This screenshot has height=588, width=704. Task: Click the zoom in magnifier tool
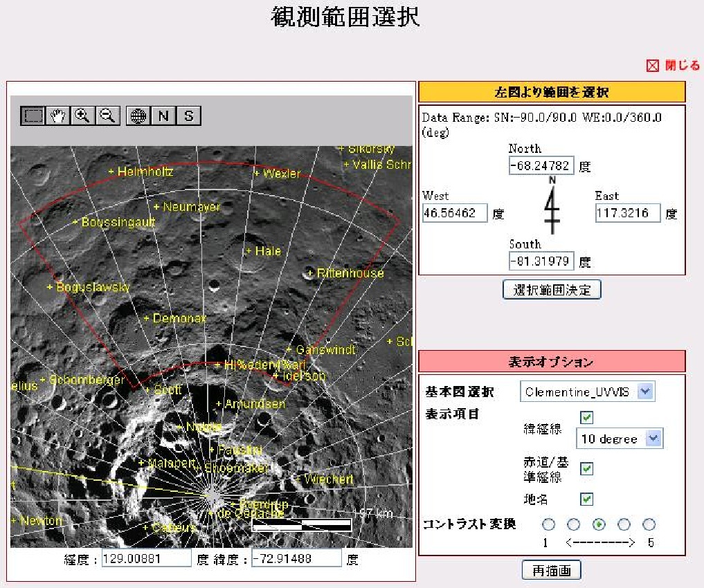tap(82, 116)
